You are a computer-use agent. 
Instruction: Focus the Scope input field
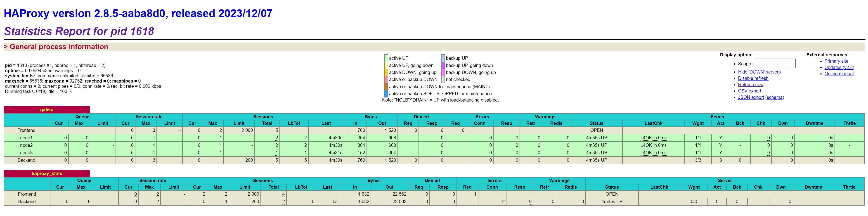coord(775,63)
